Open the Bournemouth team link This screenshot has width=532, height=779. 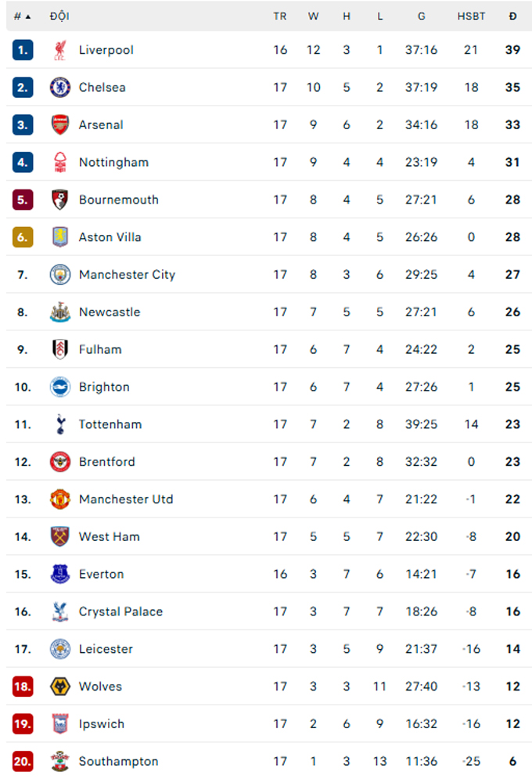[x=119, y=200]
